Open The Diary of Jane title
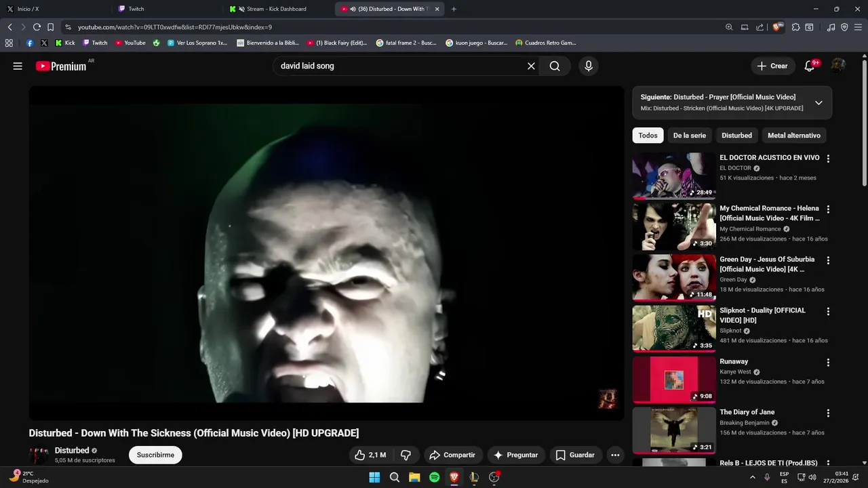This screenshot has width=868, height=488. 747,412
